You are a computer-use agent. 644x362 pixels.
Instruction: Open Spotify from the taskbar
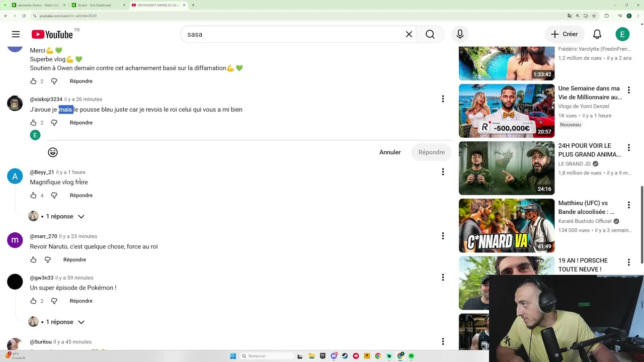point(411,356)
